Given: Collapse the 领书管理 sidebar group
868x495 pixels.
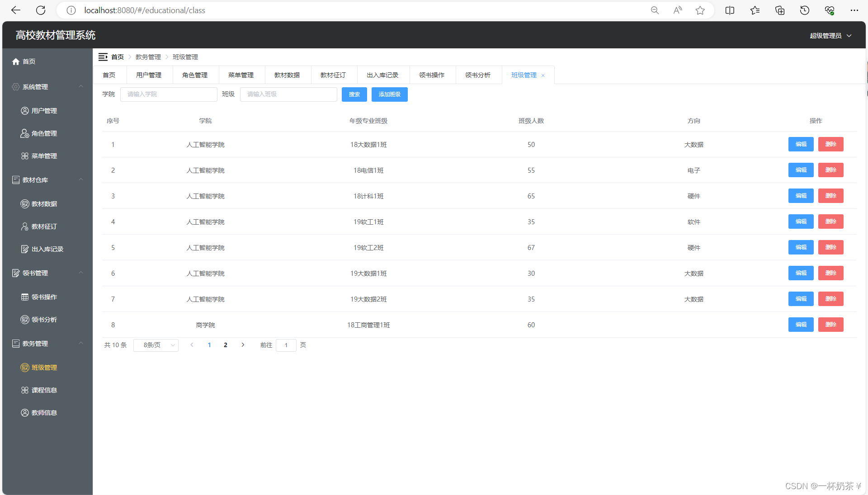Looking at the screenshot, I should point(81,273).
